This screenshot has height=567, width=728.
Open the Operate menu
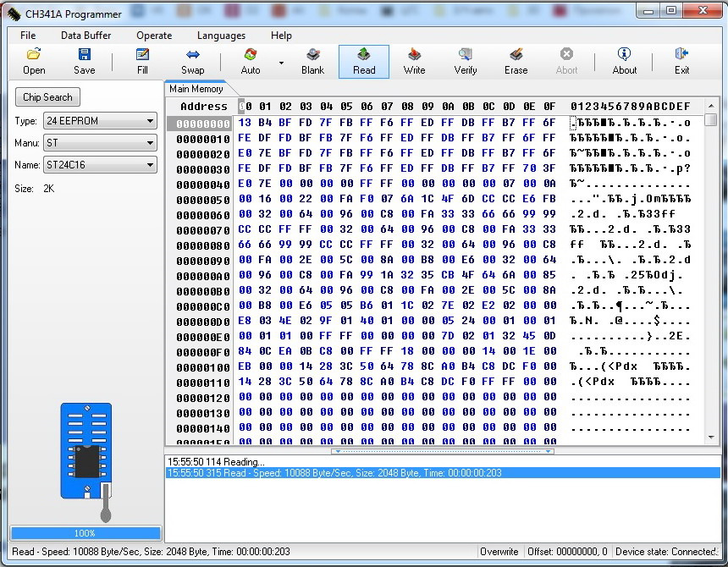tap(154, 36)
